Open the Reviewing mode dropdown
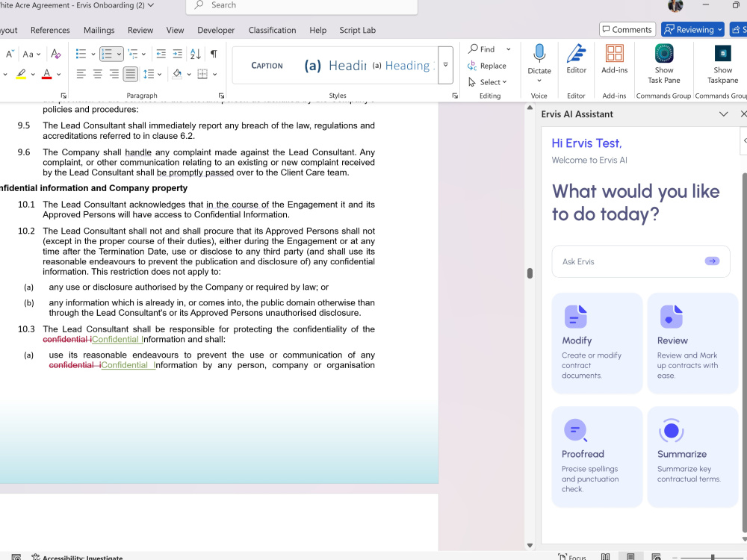This screenshot has height=560, width=747. click(692, 30)
